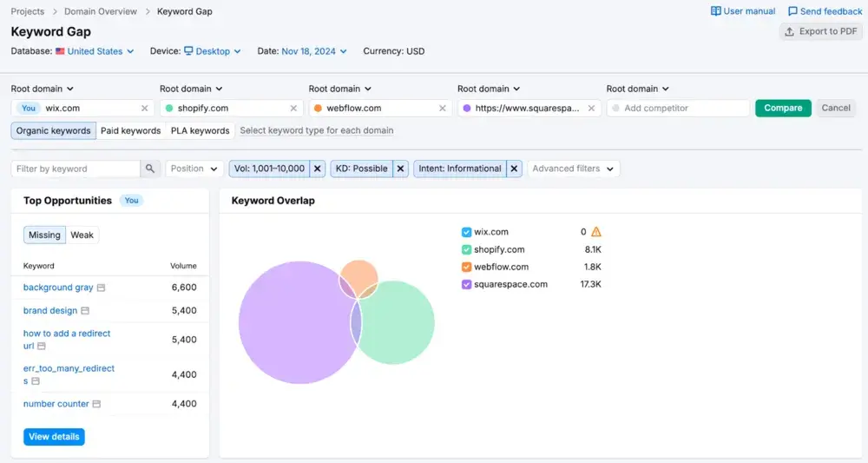Open SERP icon beside brand design

[85, 311]
